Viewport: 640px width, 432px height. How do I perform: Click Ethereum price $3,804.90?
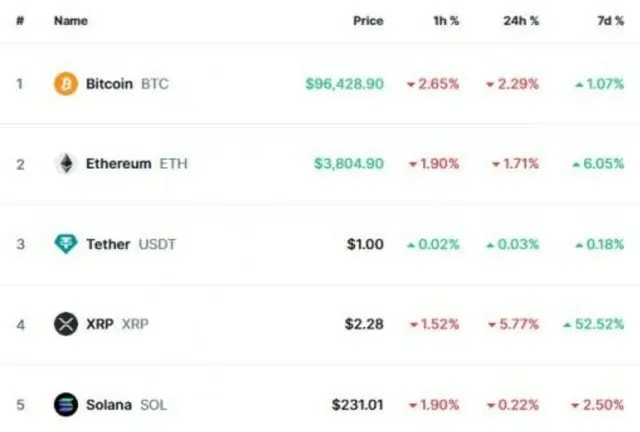[349, 164]
